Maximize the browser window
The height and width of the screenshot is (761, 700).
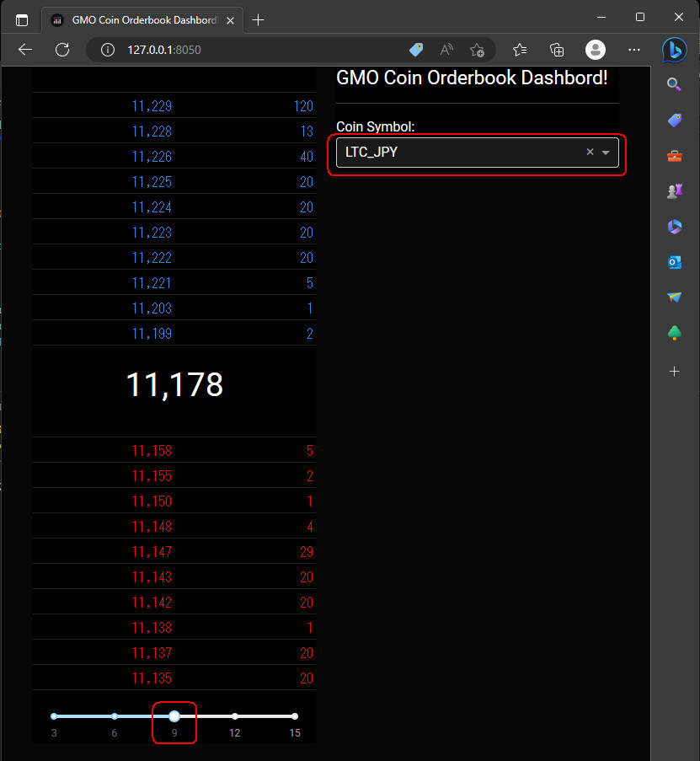coord(640,17)
